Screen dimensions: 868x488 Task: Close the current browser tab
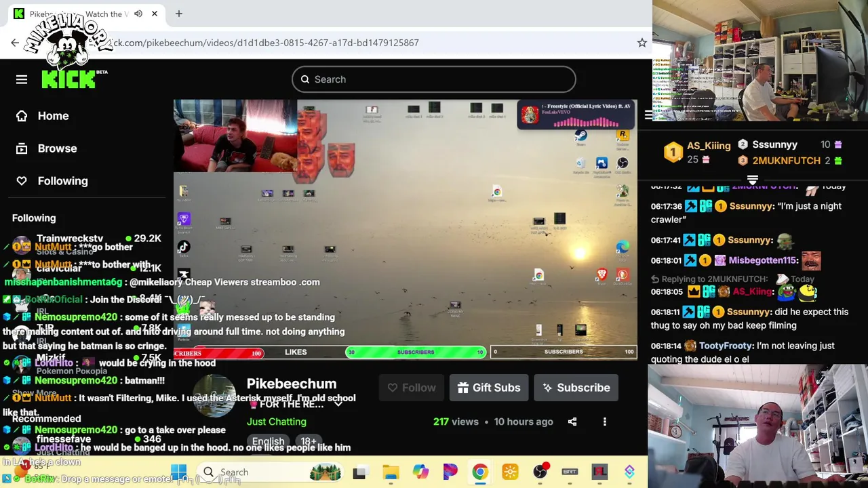click(x=155, y=14)
